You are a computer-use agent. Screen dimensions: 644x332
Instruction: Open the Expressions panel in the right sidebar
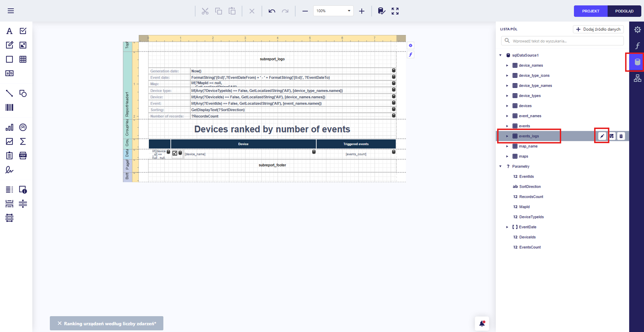[637, 46]
